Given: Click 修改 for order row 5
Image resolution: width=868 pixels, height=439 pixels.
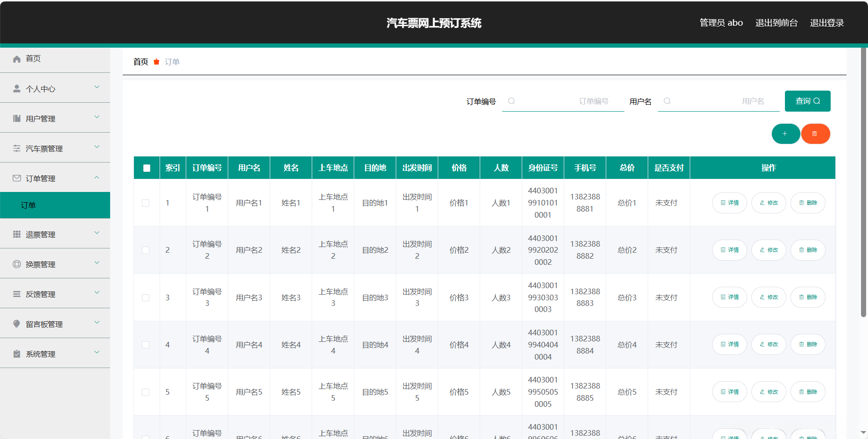Looking at the screenshot, I should tap(769, 392).
